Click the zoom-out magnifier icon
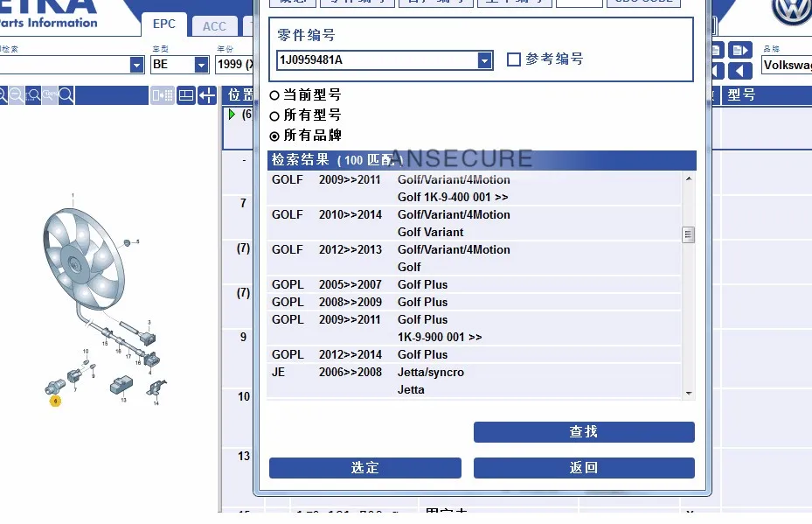The height and width of the screenshot is (524, 812). (x=16, y=95)
